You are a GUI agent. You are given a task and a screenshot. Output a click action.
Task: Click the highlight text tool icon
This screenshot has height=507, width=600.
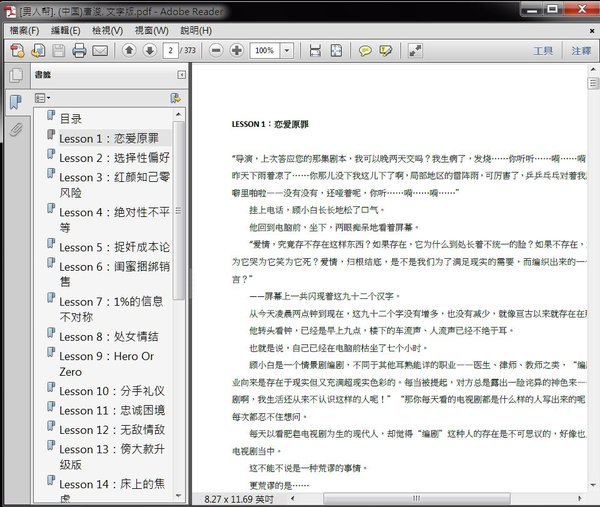point(385,50)
